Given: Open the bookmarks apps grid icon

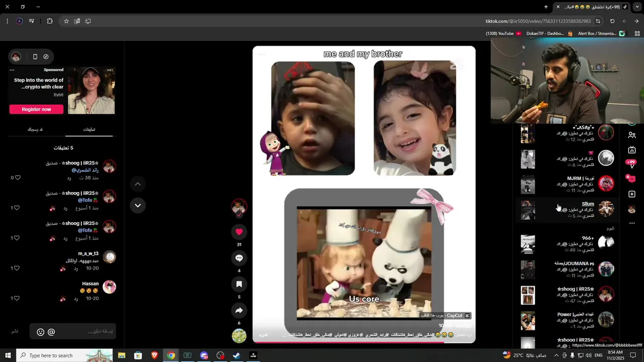Looking at the screenshot, I should pos(637,34).
